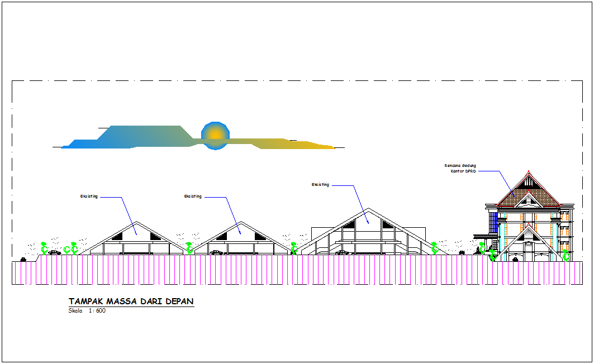Select the middle Eksisting annotation

pos(193,196)
